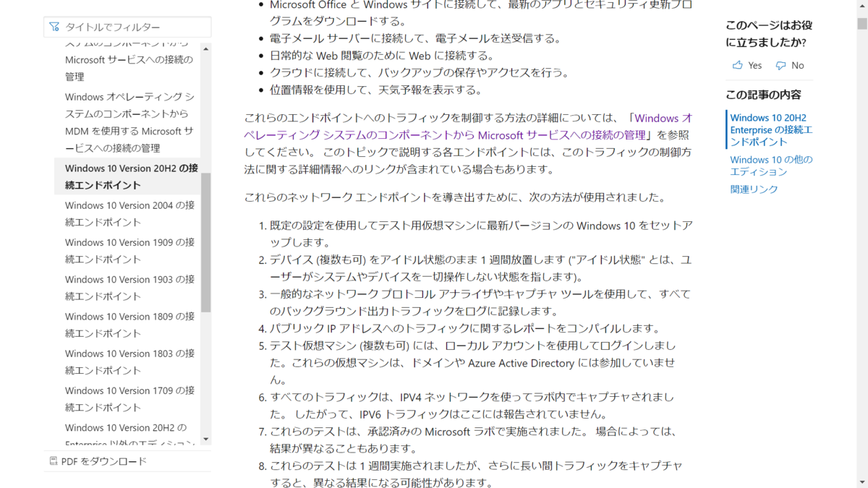Screen dimensions: 868x488
Task: Click the filter funnel icon
Action: [54, 27]
